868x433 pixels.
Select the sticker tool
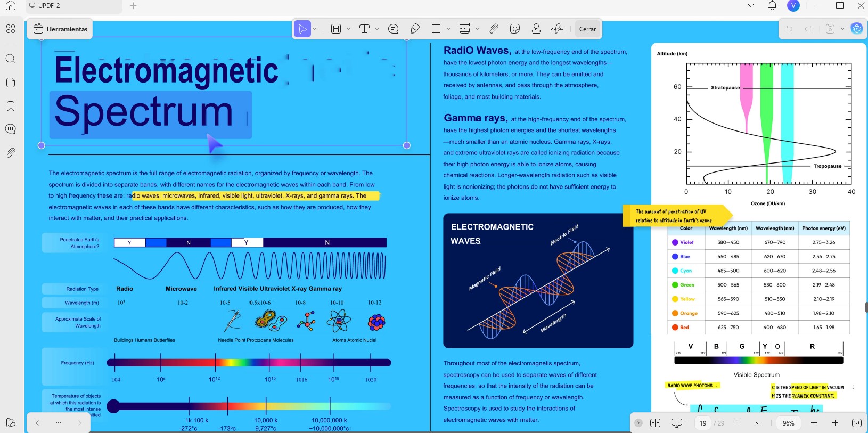tap(515, 29)
